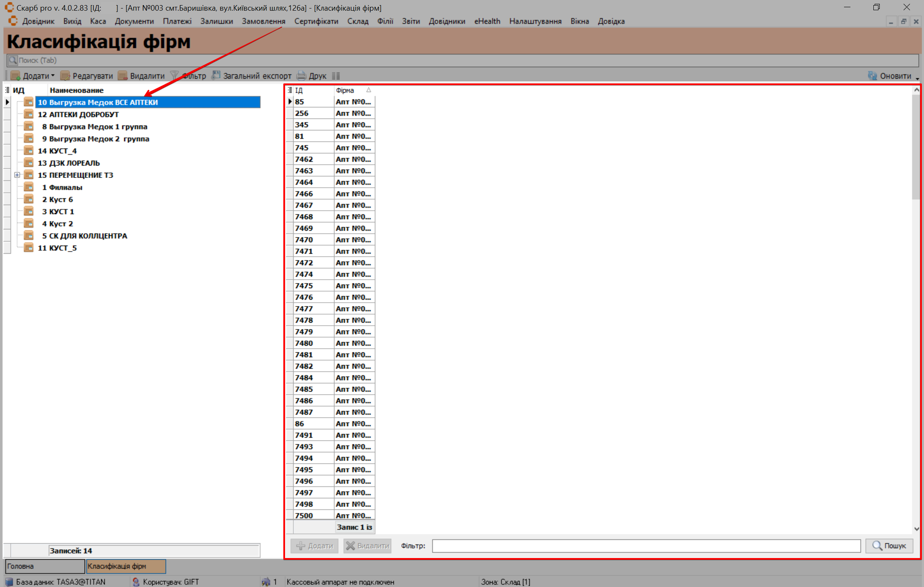
Task: Click the Фільтр text input field
Action: (x=646, y=546)
